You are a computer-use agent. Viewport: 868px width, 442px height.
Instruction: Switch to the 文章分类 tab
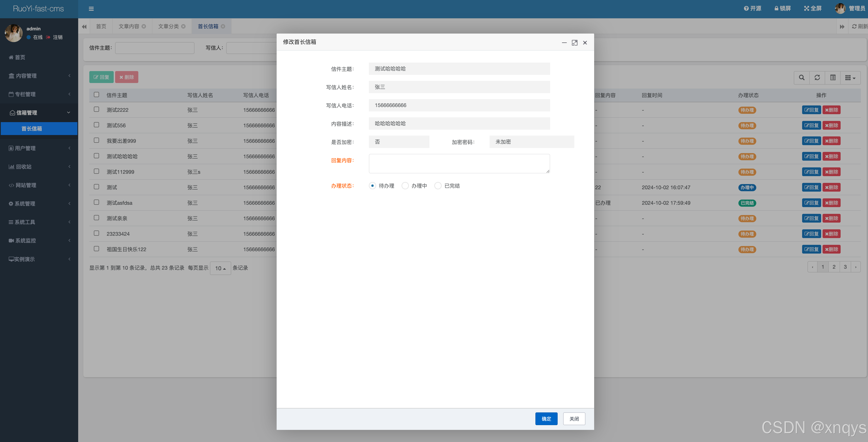click(168, 26)
